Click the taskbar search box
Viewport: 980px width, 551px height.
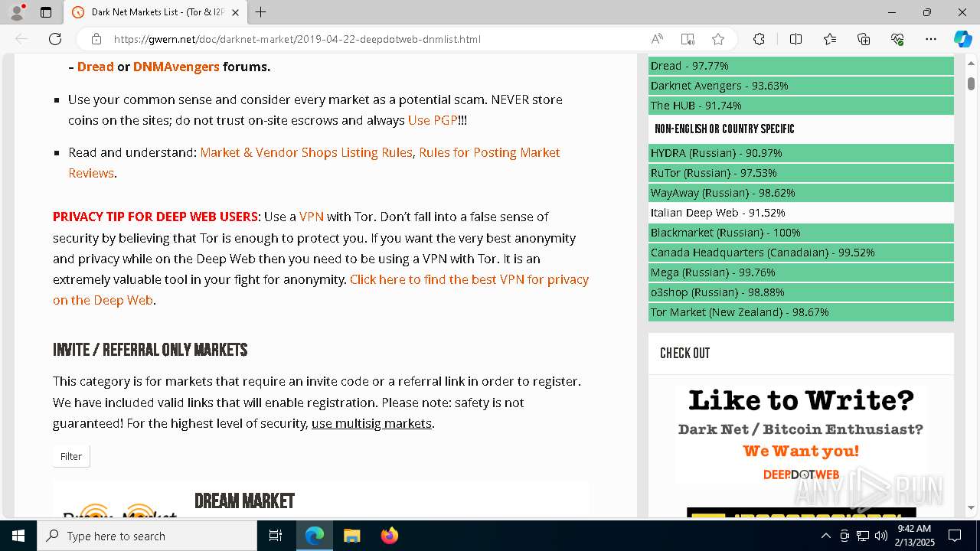pyautogui.click(x=147, y=536)
